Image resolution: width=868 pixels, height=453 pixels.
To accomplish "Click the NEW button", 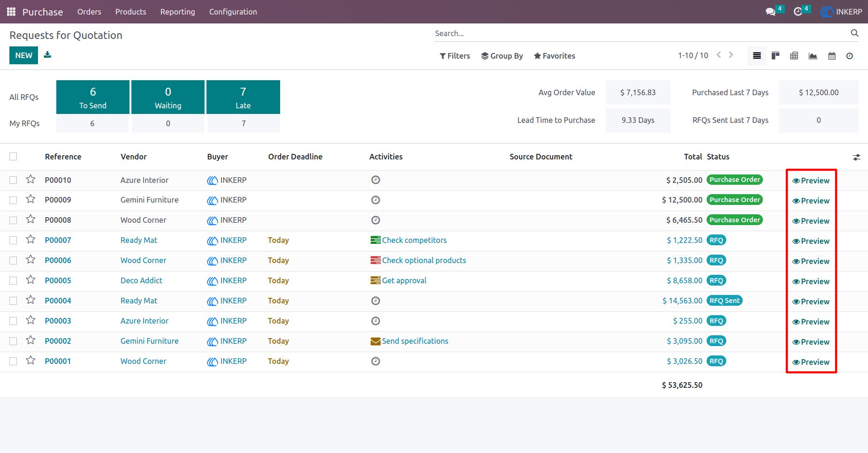I will pos(23,55).
